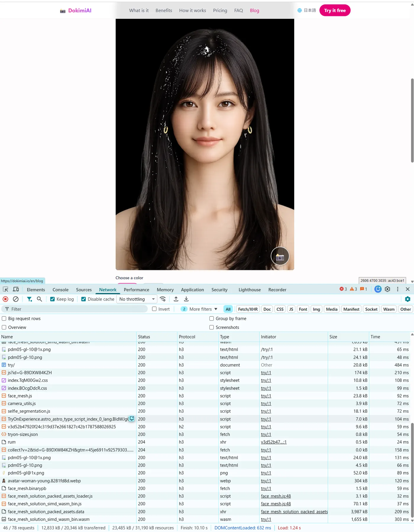Enable Big request rows

tap(4, 319)
